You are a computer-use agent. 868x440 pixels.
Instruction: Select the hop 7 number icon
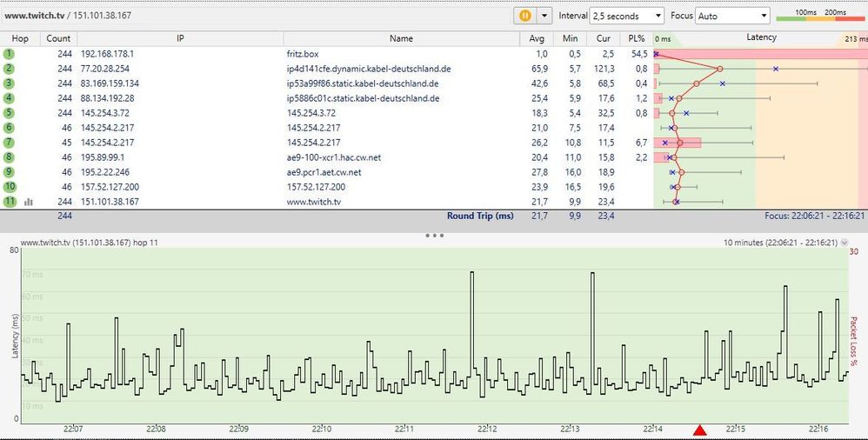coord(10,143)
